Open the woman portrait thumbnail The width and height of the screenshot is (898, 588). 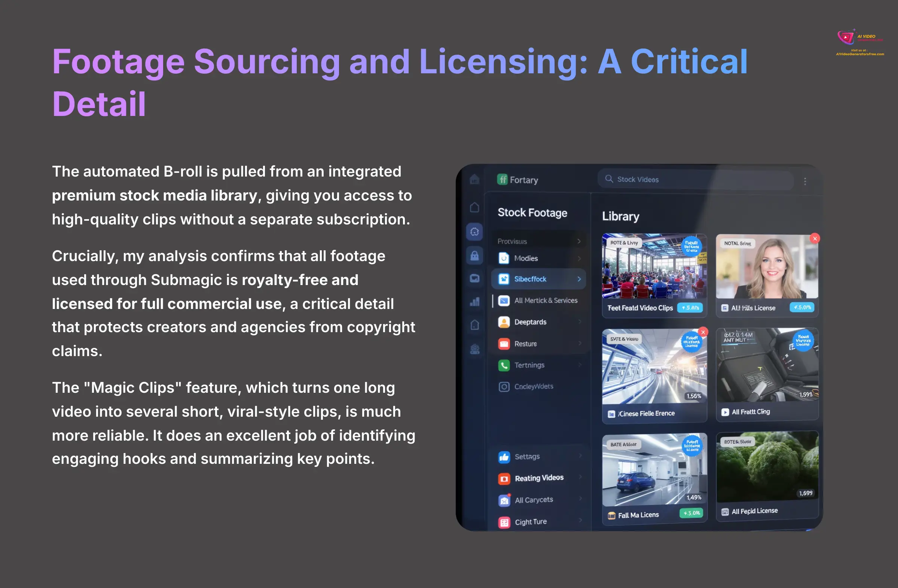pyautogui.click(x=767, y=266)
